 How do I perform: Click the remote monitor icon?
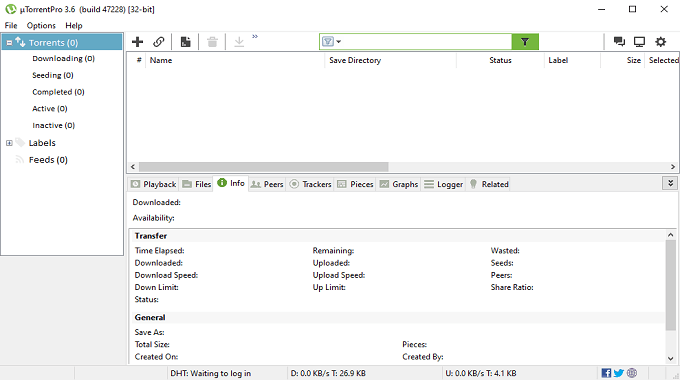click(639, 42)
